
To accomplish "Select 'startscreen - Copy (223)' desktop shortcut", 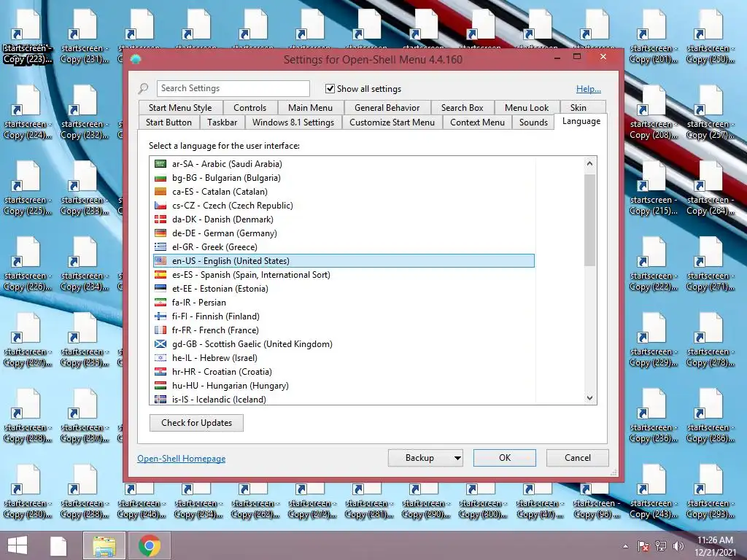I will pyautogui.click(x=27, y=36).
